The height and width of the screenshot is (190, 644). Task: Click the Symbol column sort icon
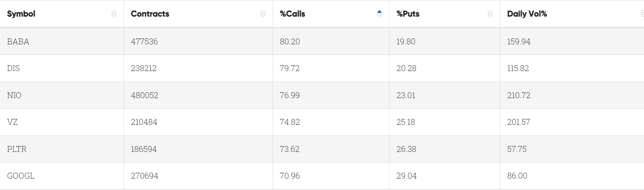pos(114,14)
